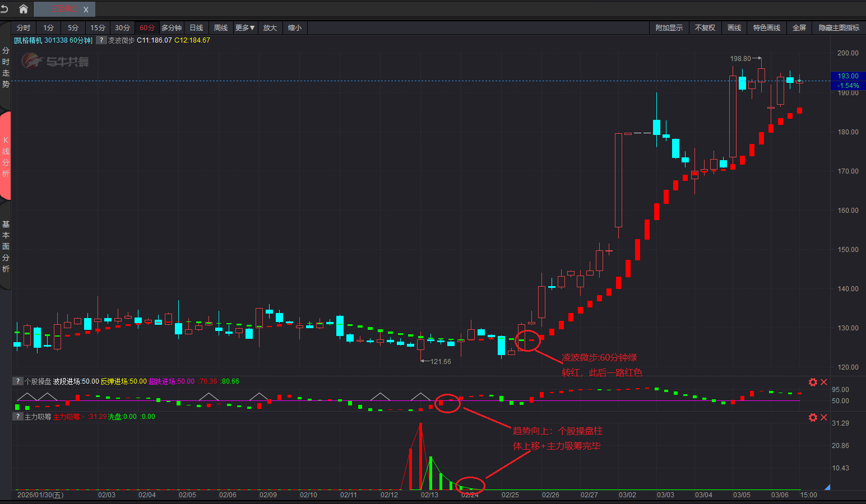Click the 193.00 current price label
This screenshot has width=866, height=504.
click(848, 76)
